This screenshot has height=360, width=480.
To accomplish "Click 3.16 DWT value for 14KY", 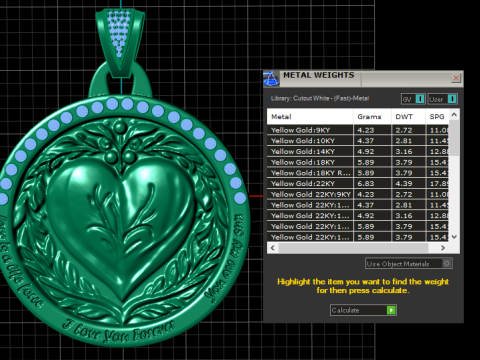I will point(404,151).
